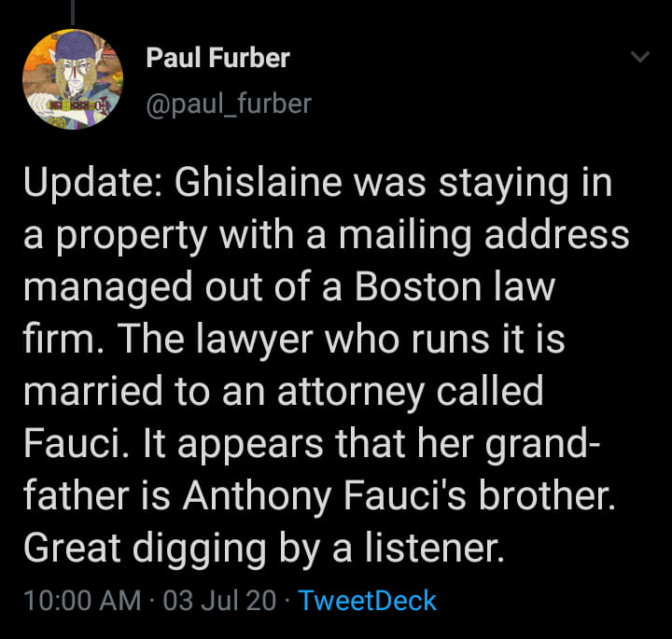672x639 pixels.
Task: Click the thread connector line above avatar
Action: click(73, 12)
